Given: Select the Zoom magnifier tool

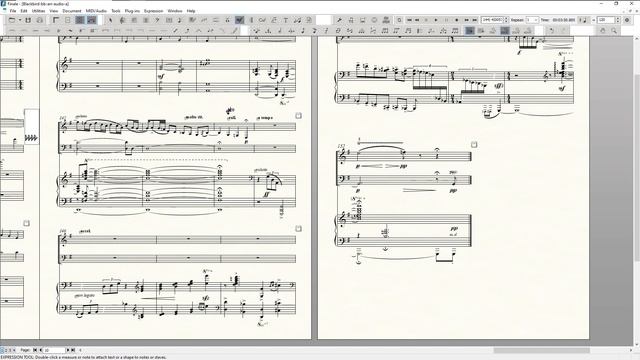Looking at the screenshot, I should [x=614, y=31].
